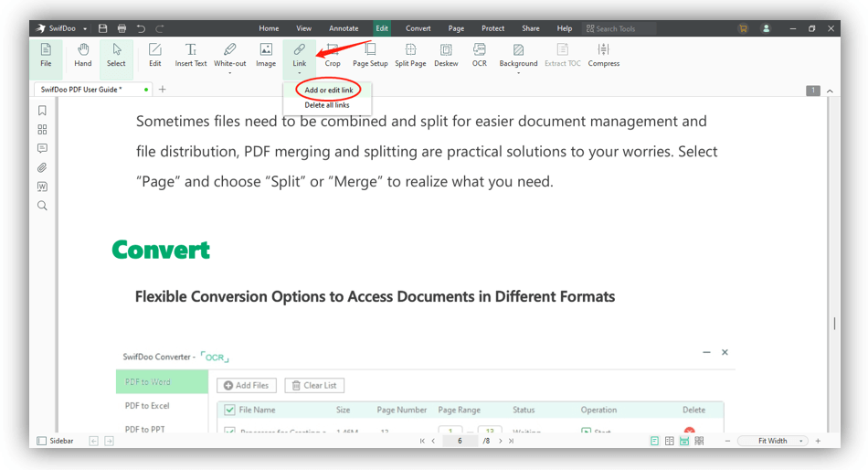Open the comments sidebar panel
Viewport: 868px width, 470px height.
42,148
